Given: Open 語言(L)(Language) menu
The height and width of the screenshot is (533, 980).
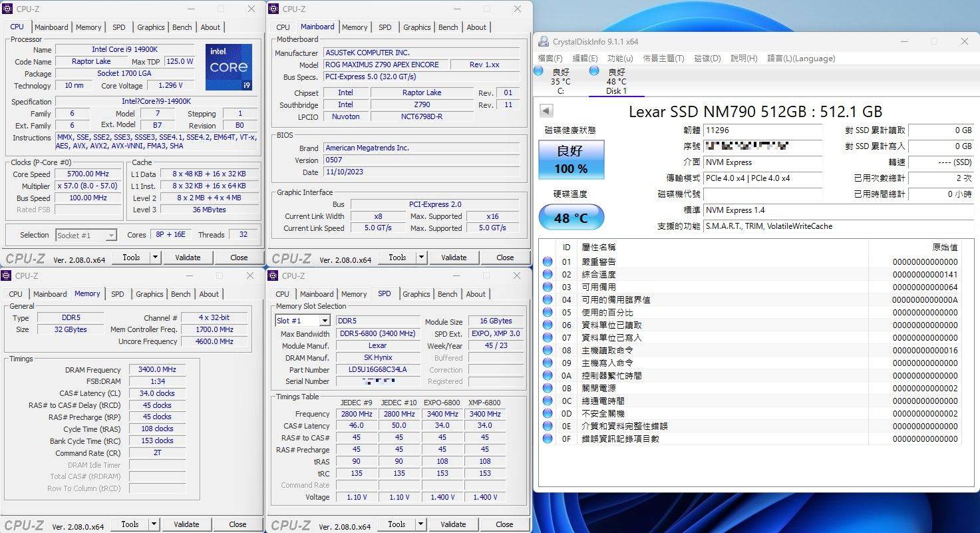Looking at the screenshot, I should pos(801,59).
